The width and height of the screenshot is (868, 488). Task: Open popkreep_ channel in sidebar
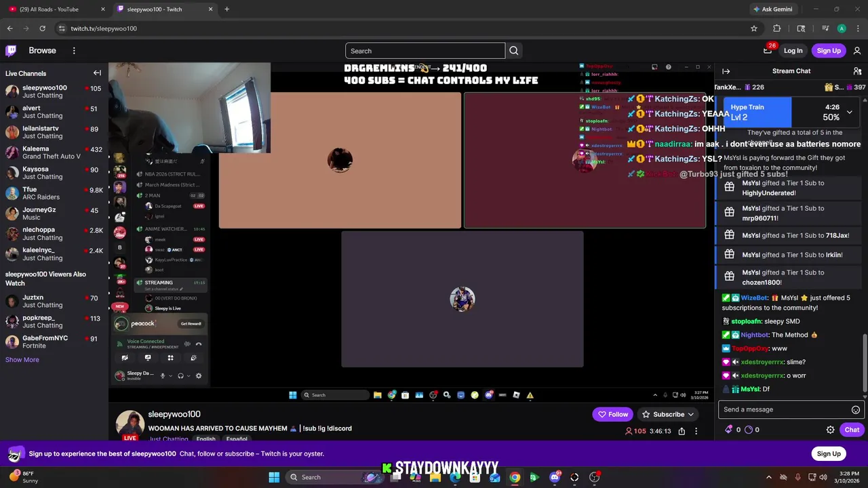[x=54, y=321]
